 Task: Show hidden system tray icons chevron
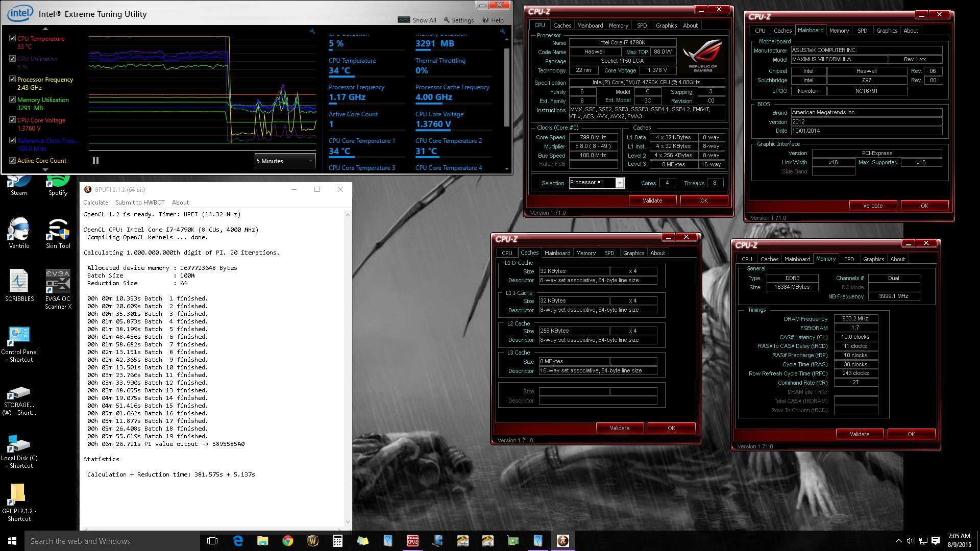tap(898, 541)
